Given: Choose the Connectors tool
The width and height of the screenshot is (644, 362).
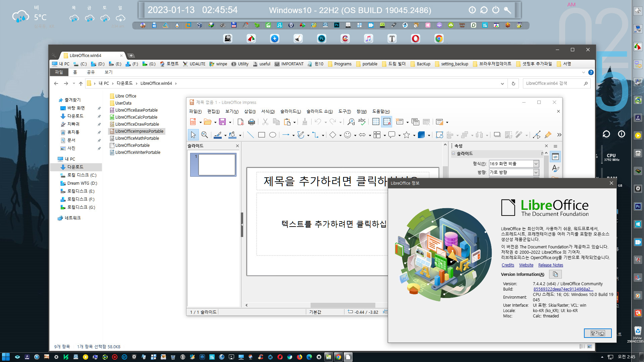Looking at the screenshot, I should tap(315, 135).
